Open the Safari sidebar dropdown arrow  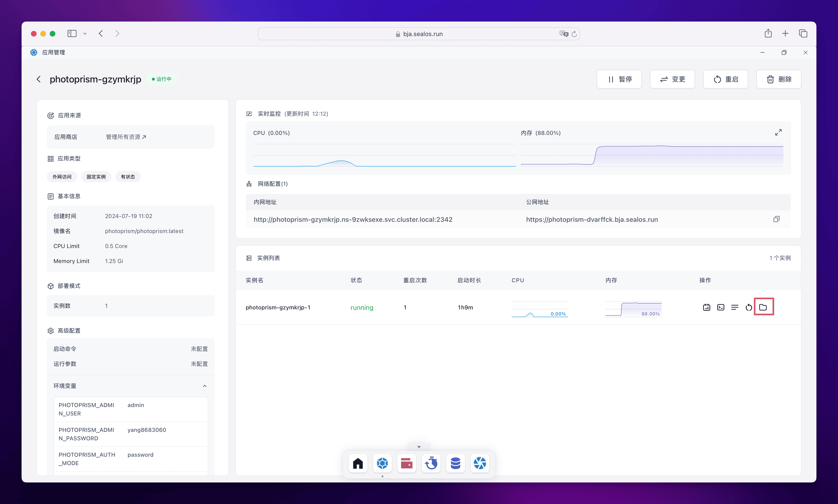click(85, 34)
